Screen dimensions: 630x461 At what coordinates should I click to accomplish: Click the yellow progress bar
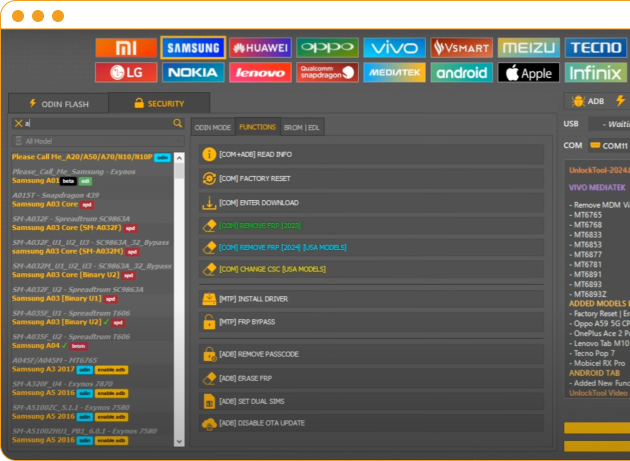pos(597,428)
